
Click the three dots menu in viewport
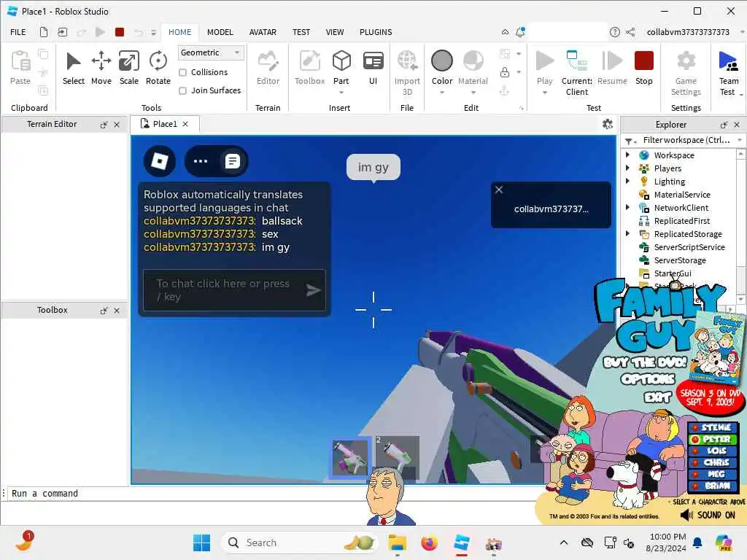[x=201, y=161]
